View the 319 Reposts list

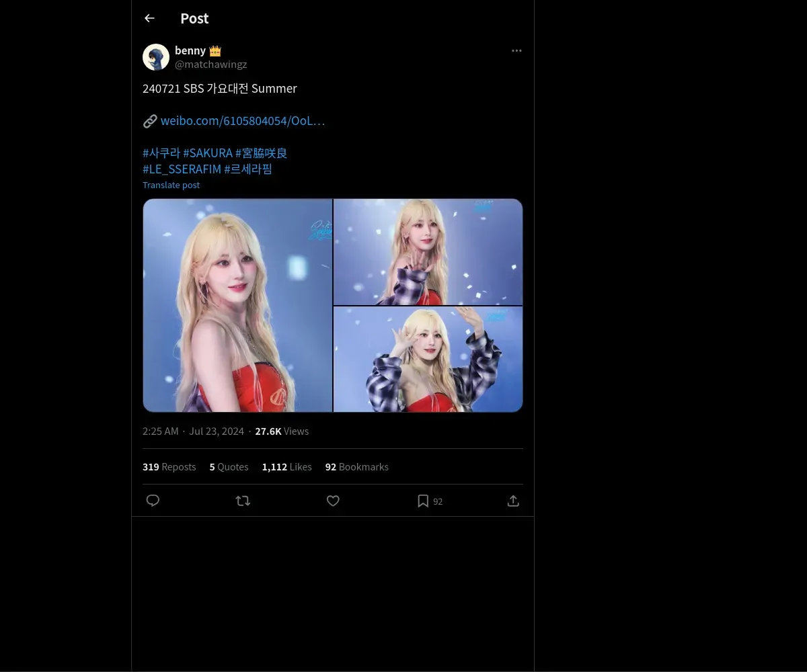click(x=169, y=467)
